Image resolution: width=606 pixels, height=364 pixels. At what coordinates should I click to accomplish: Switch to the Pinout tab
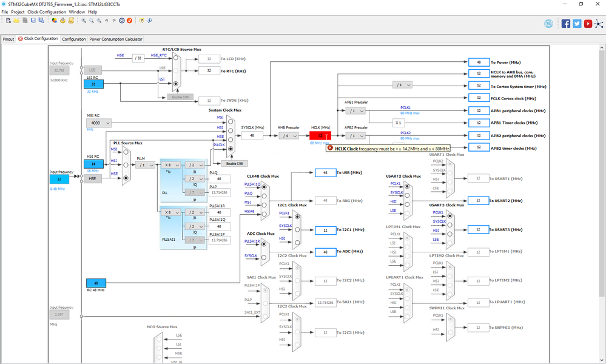[8, 39]
